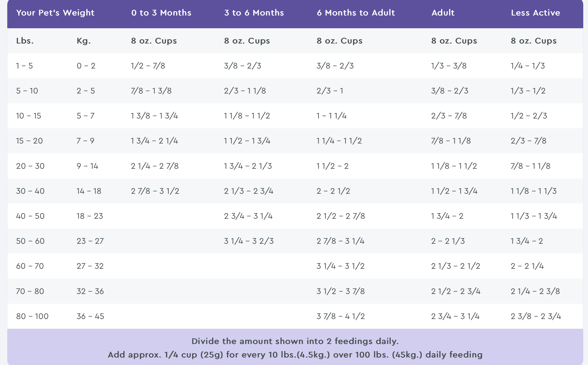Click the "Divide the amount shown" footer note
Screen dimensions: 588x365
[x=295, y=341]
